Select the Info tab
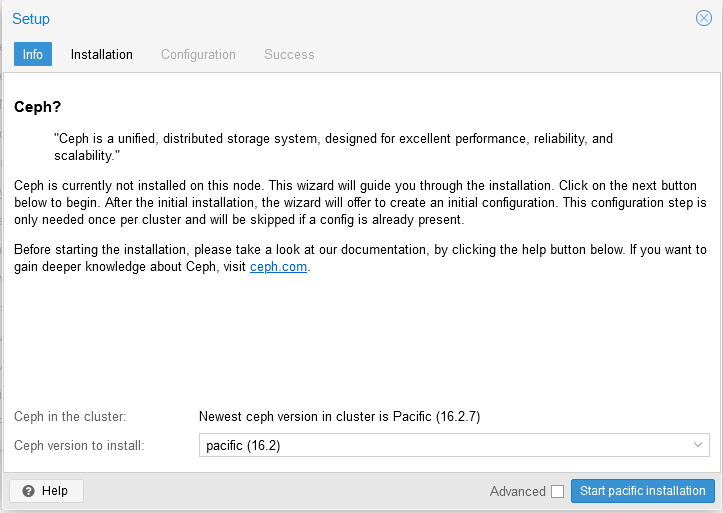723x513 pixels. click(x=33, y=54)
